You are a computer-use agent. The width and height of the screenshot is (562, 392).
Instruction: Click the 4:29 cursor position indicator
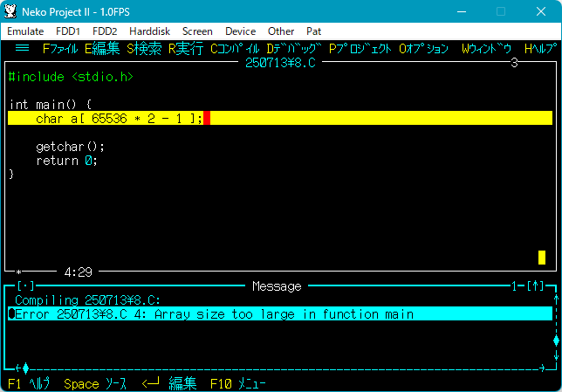coord(79,272)
